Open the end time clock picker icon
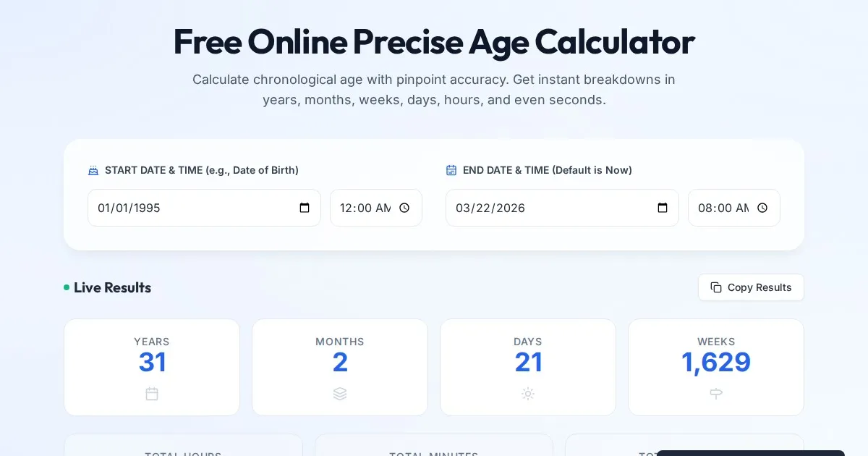 pyautogui.click(x=762, y=208)
